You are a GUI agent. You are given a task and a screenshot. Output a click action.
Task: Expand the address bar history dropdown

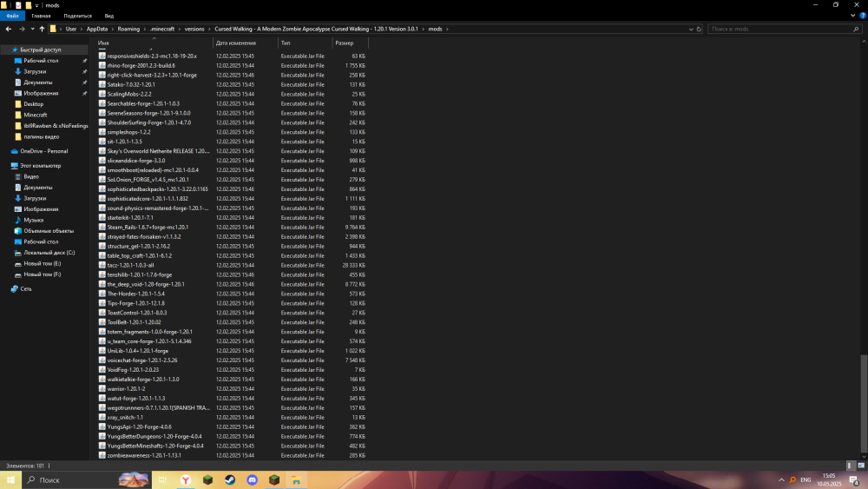[x=691, y=29]
